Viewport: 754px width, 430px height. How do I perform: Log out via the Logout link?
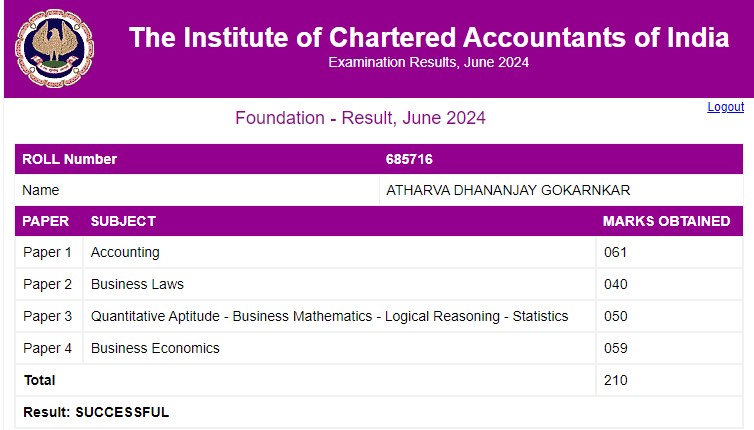point(725,107)
